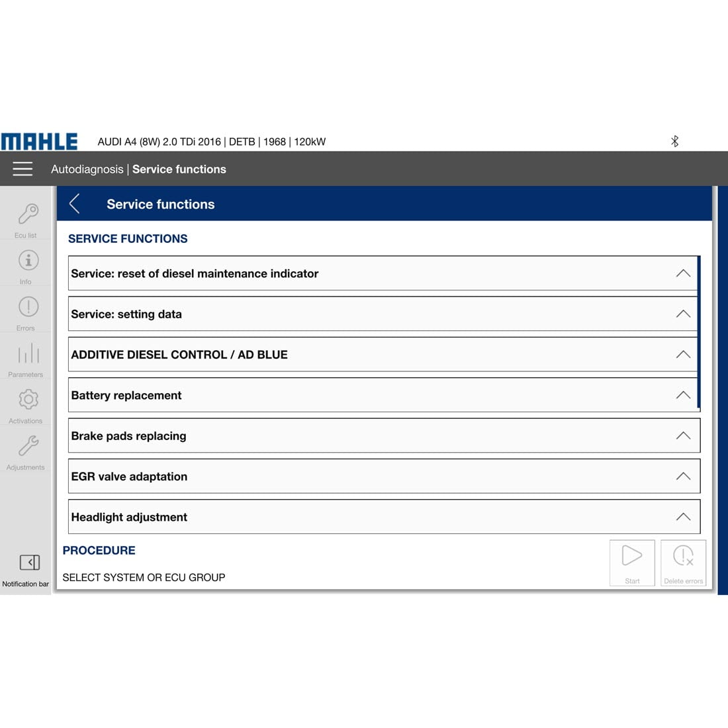Expand the Battery replacement chevron
The width and height of the screenshot is (728, 728).
683,395
